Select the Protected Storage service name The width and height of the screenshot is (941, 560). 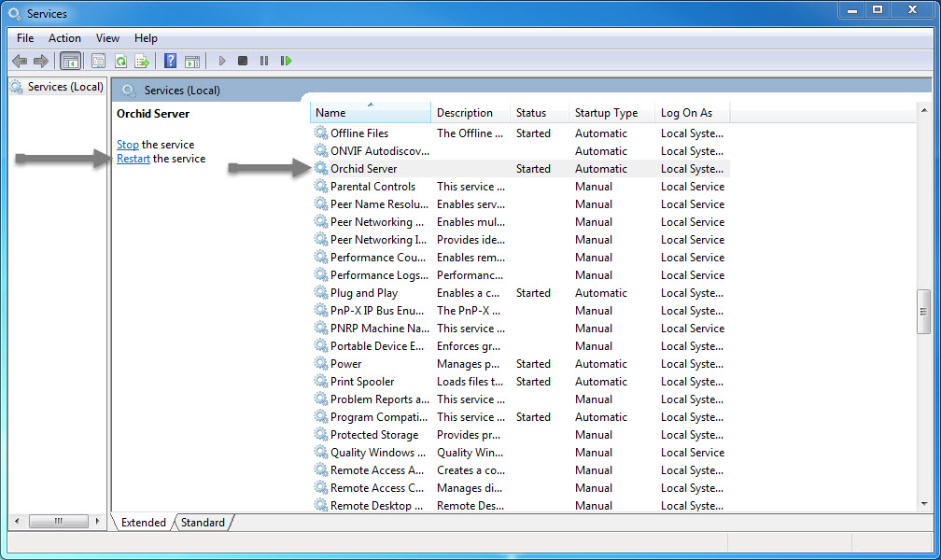pyautogui.click(x=374, y=435)
